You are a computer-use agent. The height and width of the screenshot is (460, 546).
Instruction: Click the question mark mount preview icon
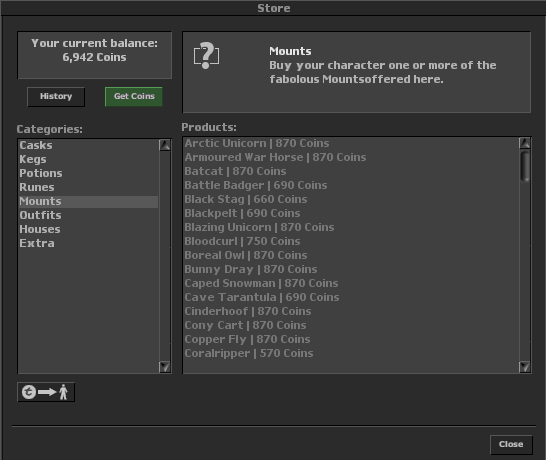206,55
